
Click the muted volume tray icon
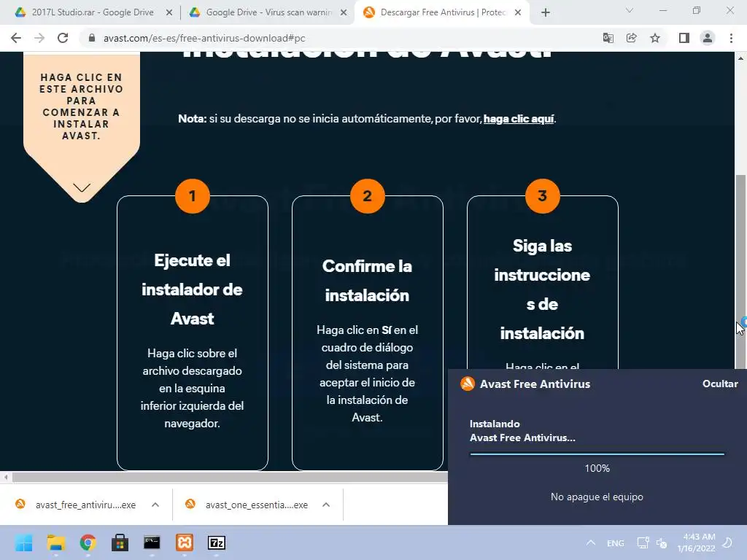click(661, 542)
